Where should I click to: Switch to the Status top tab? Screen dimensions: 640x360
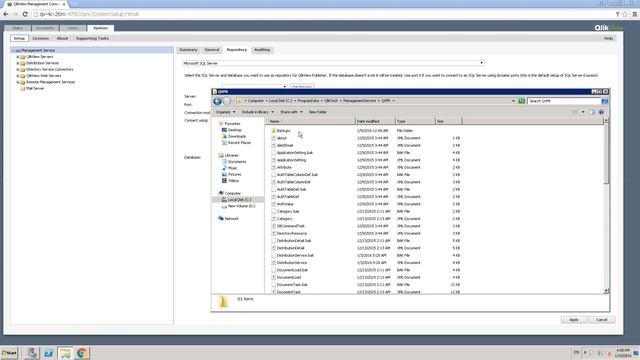click(18, 28)
